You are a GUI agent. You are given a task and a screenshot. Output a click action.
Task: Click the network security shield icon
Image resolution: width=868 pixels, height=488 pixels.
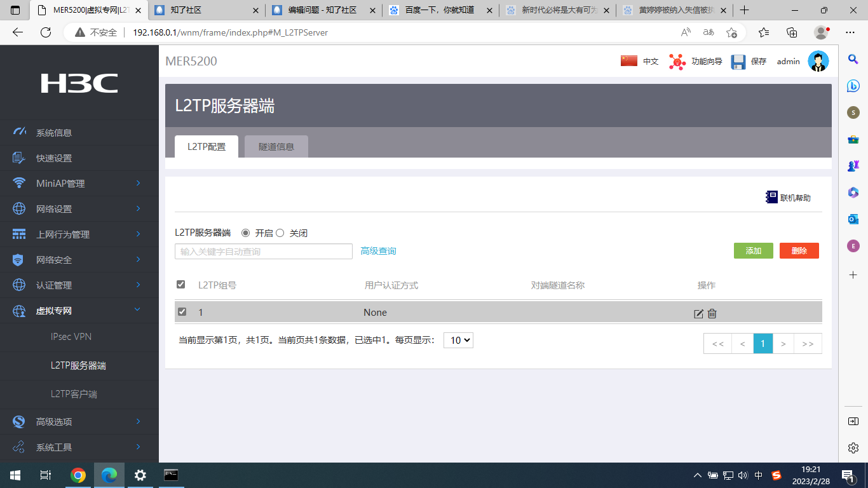click(19, 260)
